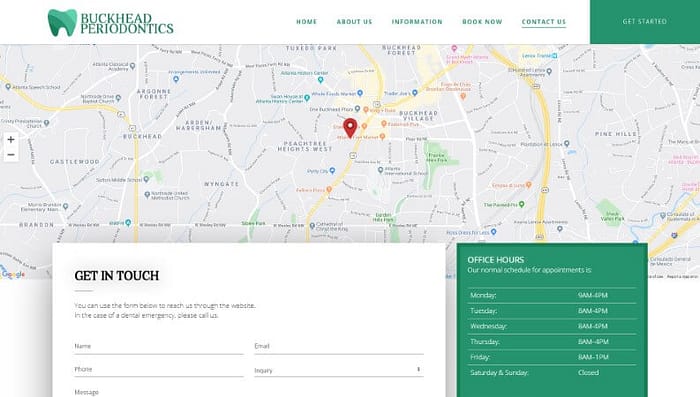Viewport: 700px width, 397px height.
Task: Click the Get Started button
Action: pos(645,21)
